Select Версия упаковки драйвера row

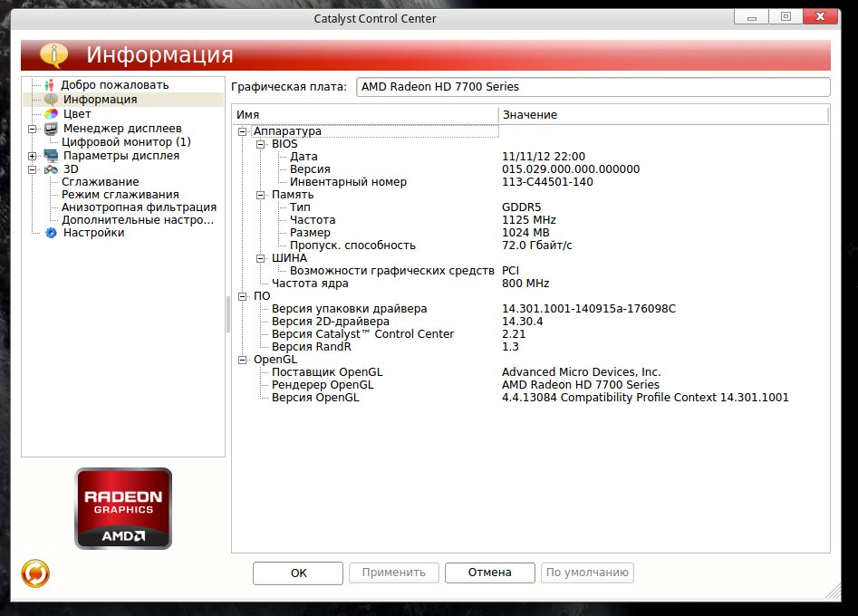pyautogui.click(x=531, y=309)
